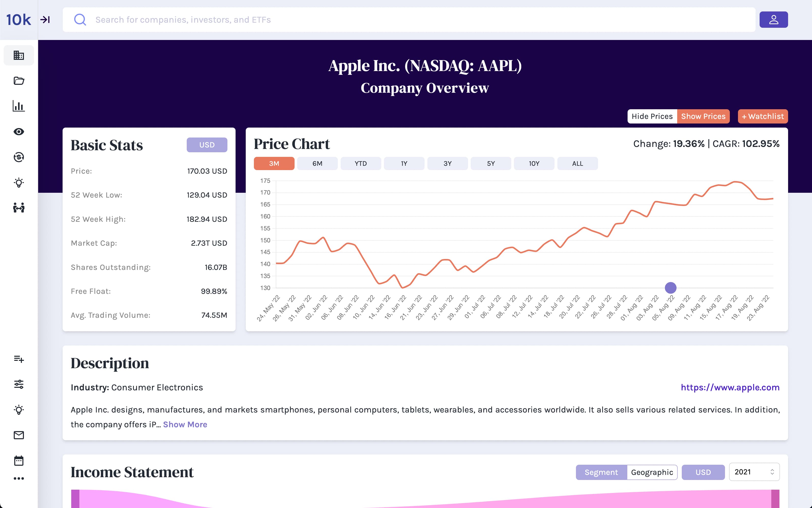
Task: Toggle USD in Income Statement
Action: [x=703, y=472]
